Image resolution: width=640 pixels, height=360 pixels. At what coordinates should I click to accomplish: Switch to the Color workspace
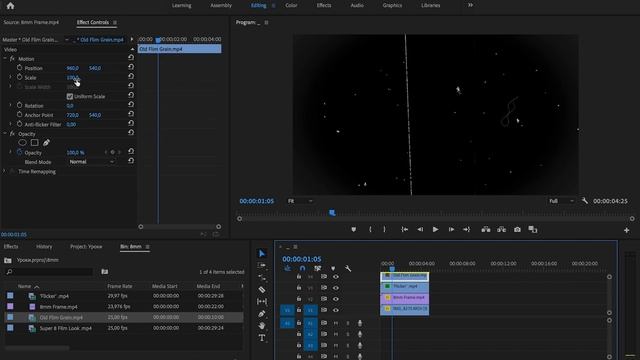(291, 5)
